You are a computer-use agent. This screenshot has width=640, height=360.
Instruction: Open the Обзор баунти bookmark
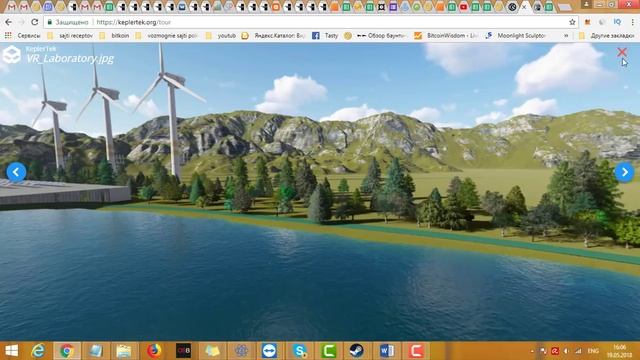375,36
